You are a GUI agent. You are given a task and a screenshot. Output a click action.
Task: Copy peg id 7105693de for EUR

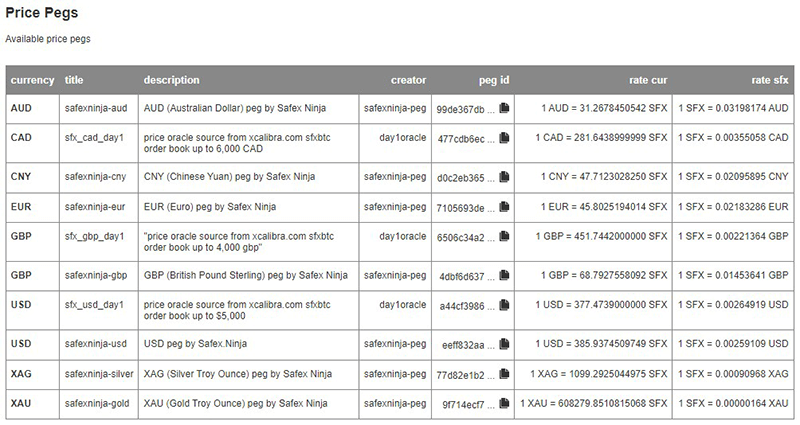[x=504, y=207]
